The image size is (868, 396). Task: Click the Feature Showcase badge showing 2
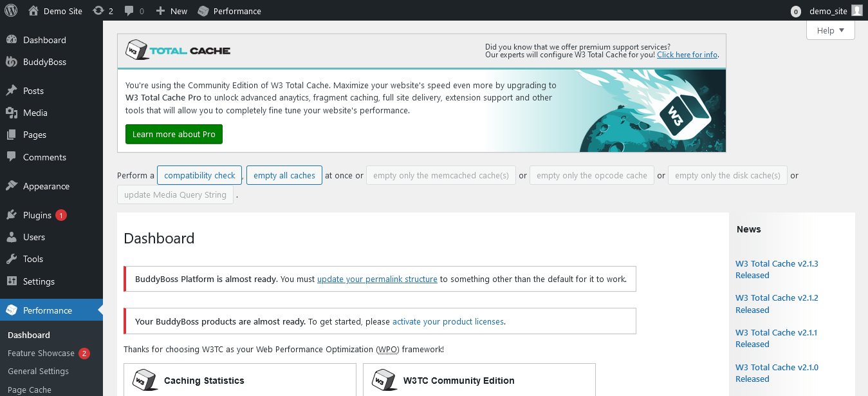(84, 353)
